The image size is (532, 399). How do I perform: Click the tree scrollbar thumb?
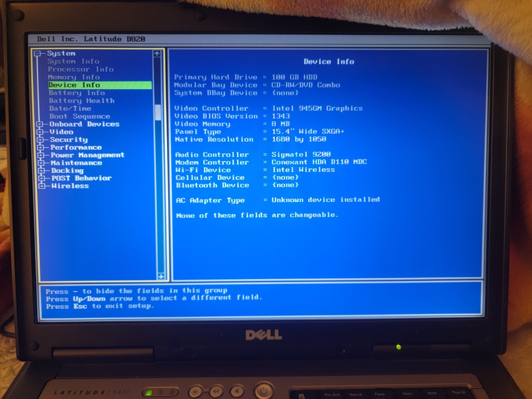[x=158, y=112]
